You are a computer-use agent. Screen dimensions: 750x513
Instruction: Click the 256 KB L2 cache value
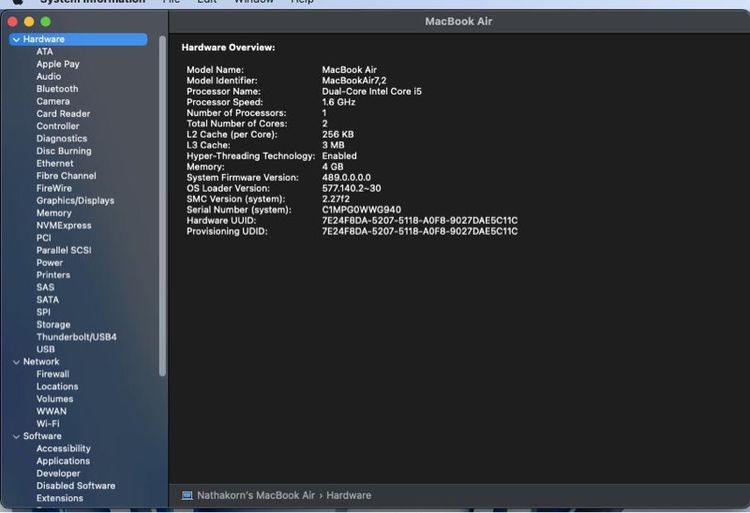click(338, 135)
